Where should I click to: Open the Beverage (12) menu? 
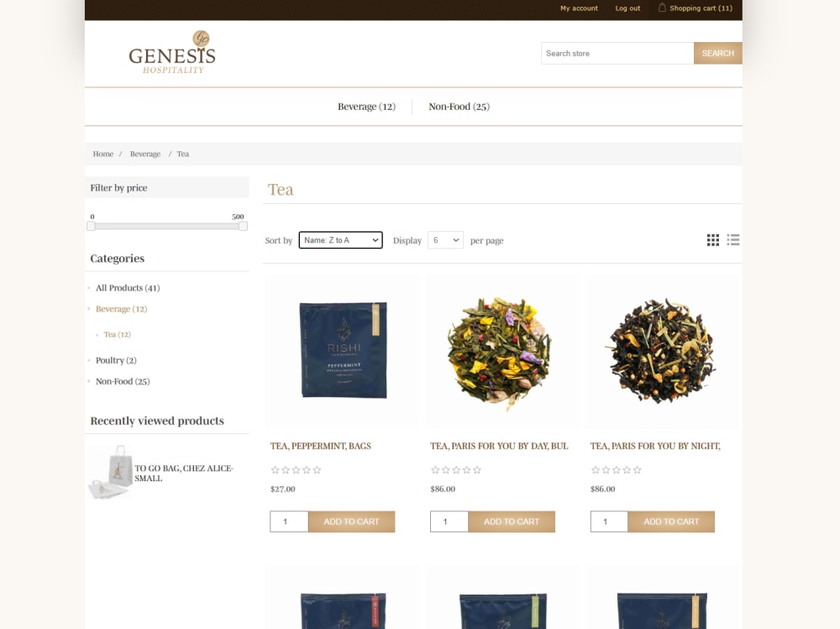point(366,107)
